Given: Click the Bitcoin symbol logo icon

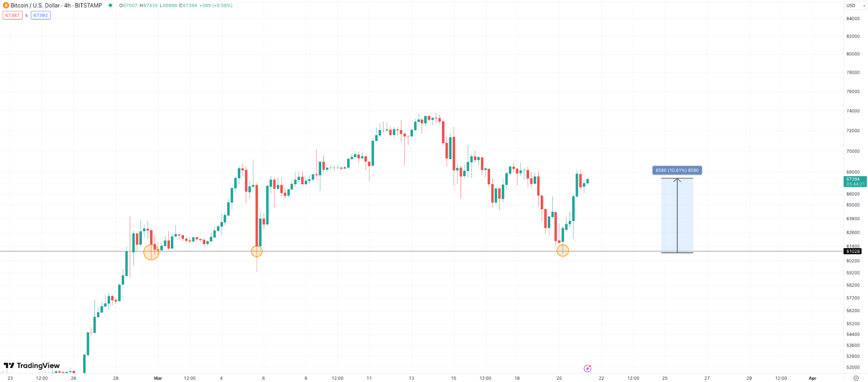Looking at the screenshot, I should [x=6, y=5].
